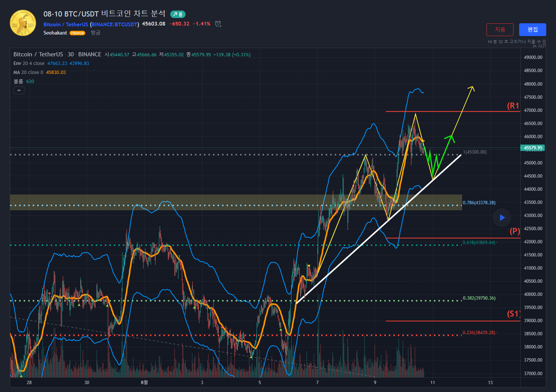
Task: Click the yellow projection arrow tip
Action: coord(472,88)
